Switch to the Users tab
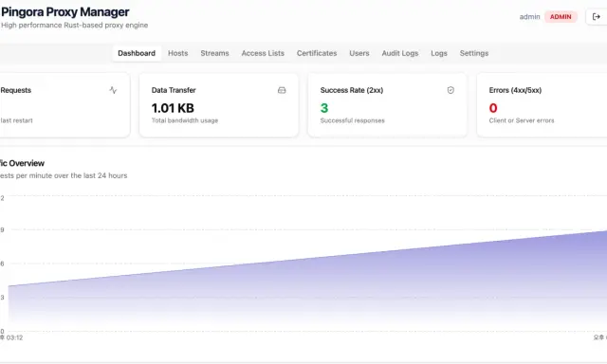Screen dimensions: 607x364 click(359, 53)
